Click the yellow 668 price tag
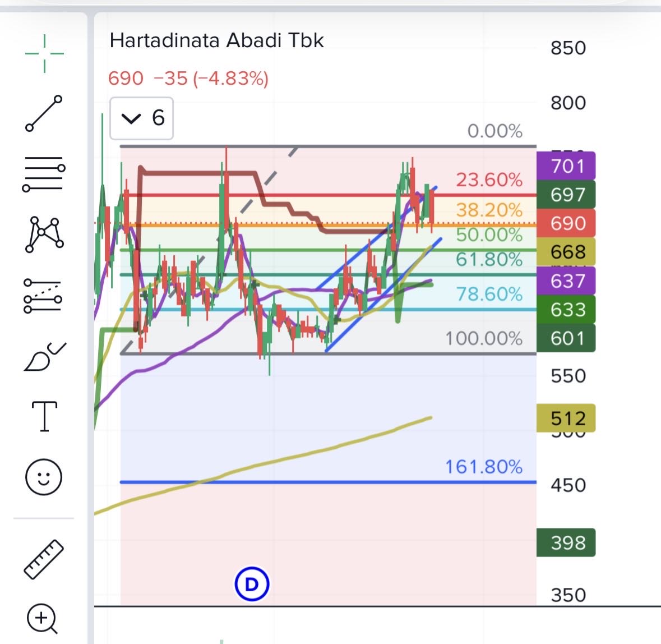 coord(566,252)
